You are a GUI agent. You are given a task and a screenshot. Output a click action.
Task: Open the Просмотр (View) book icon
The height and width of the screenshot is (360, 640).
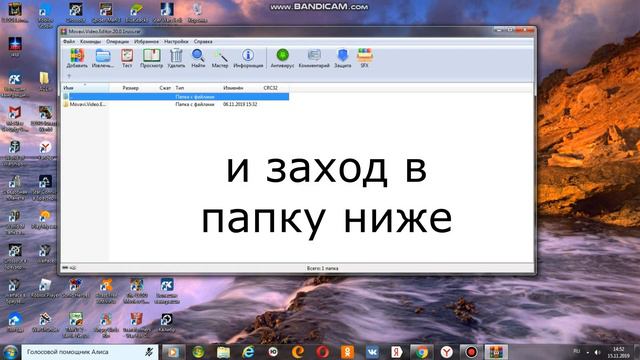(x=151, y=58)
